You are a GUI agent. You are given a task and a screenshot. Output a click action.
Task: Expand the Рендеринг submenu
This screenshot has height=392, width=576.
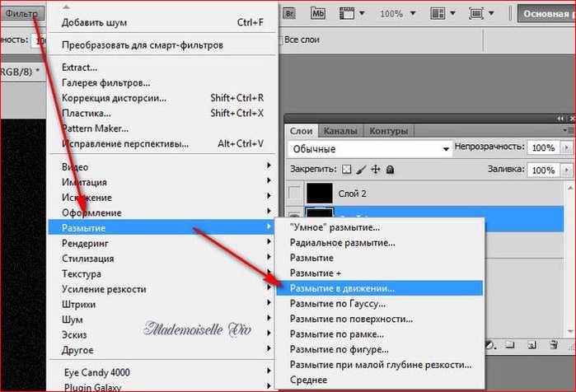[162, 243]
